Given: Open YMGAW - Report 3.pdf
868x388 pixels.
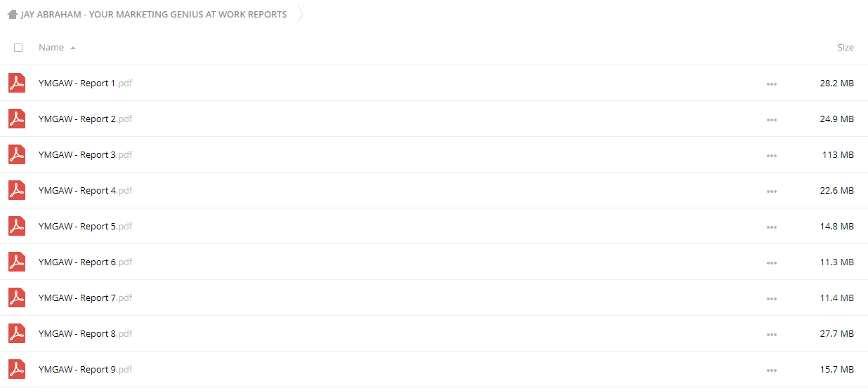Looking at the screenshot, I should click(x=85, y=154).
